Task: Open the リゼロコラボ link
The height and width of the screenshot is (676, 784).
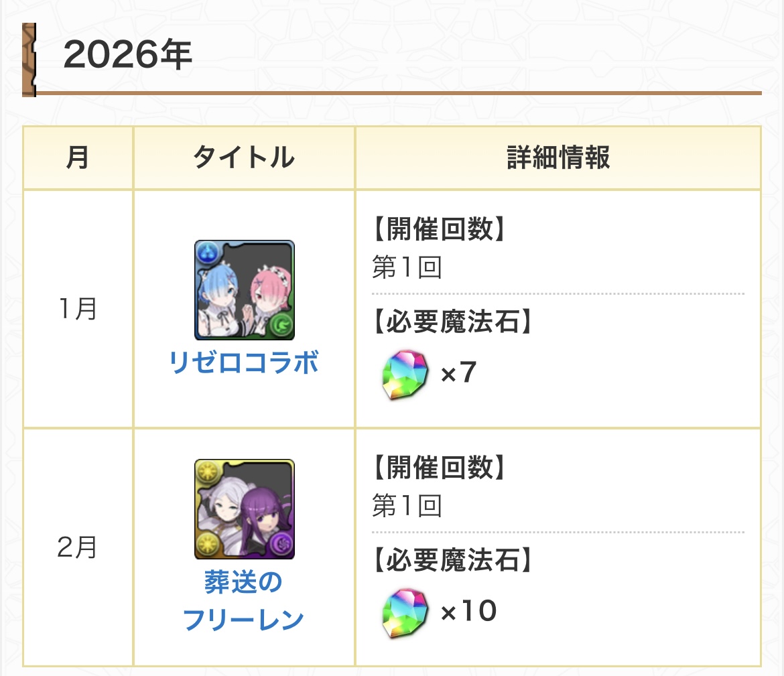Action: [245, 362]
